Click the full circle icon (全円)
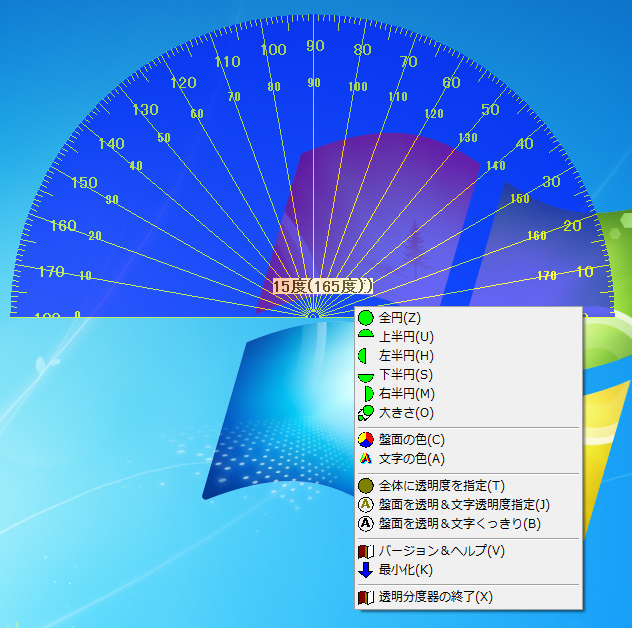This screenshot has width=632, height=628. [x=366, y=317]
